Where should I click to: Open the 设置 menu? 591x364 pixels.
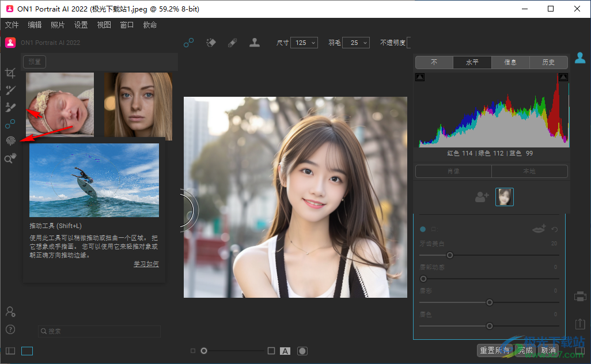tap(81, 25)
